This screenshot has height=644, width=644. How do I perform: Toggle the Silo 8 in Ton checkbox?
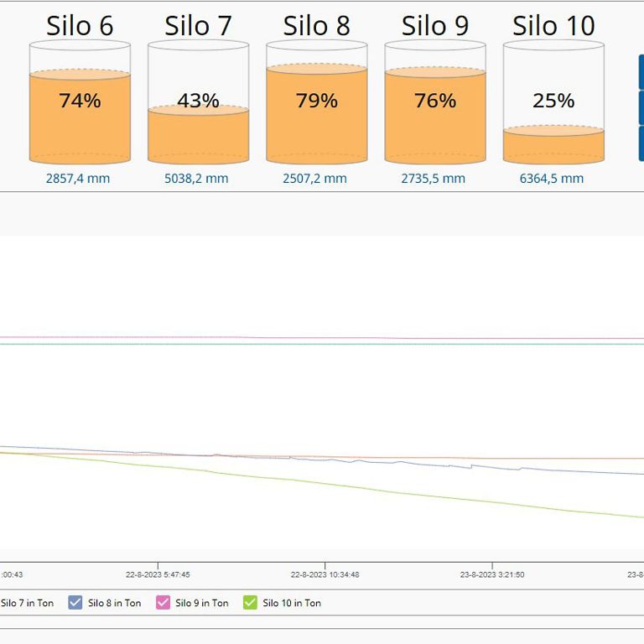pyautogui.click(x=75, y=602)
